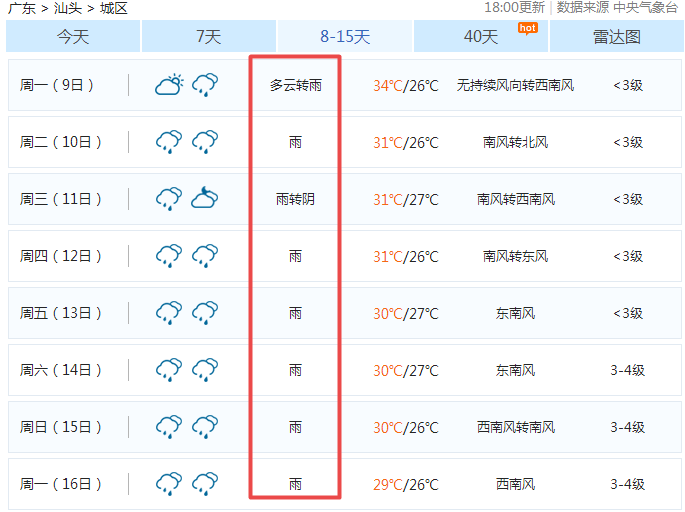The height and width of the screenshot is (512, 685).
Task: Click the 雨转阴 weather description
Action: click(295, 199)
